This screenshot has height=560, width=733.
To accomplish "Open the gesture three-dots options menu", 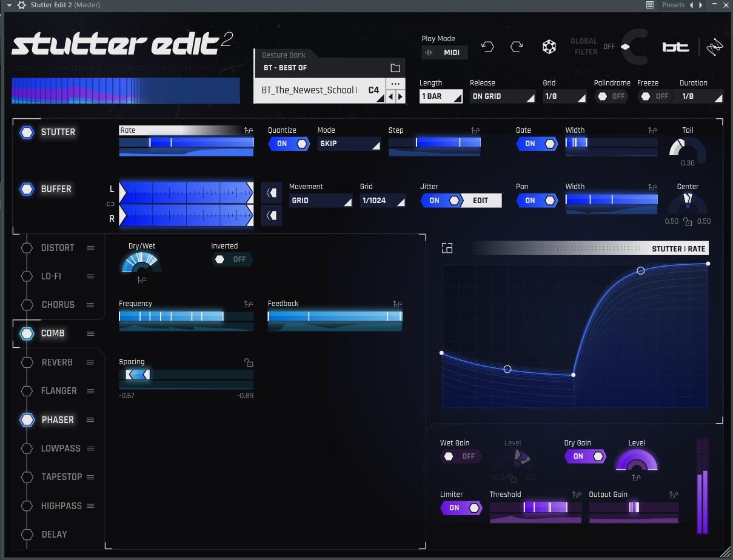I will tap(395, 84).
